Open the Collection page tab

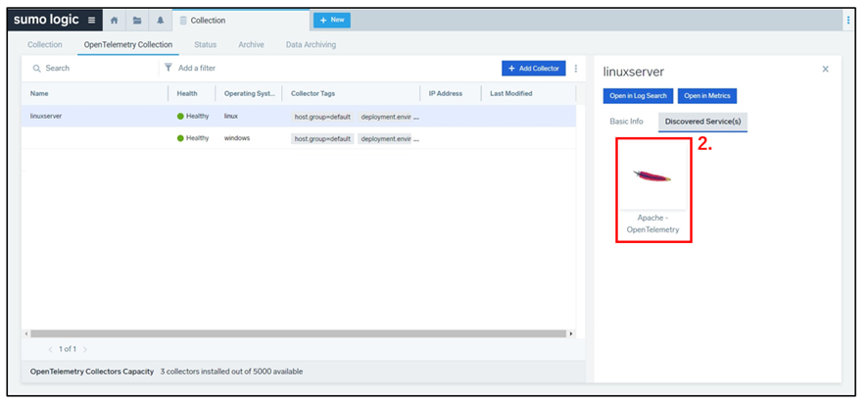click(x=241, y=21)
